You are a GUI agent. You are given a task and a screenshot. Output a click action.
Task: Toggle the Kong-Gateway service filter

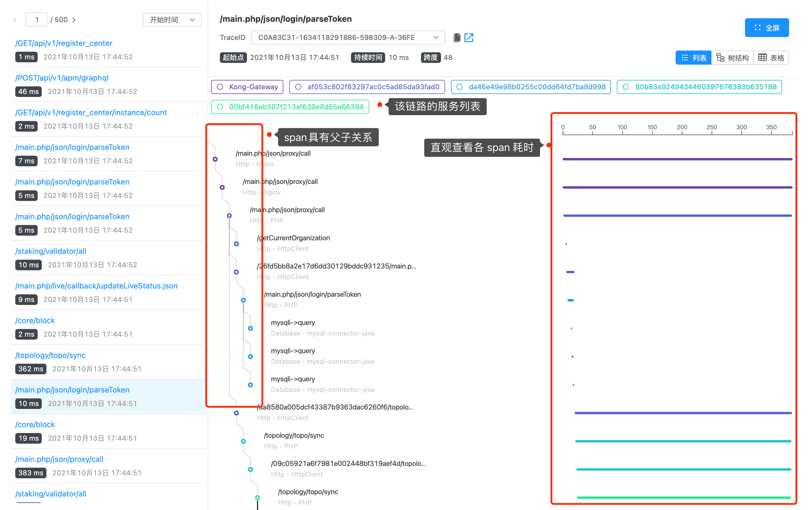(247, 87)
